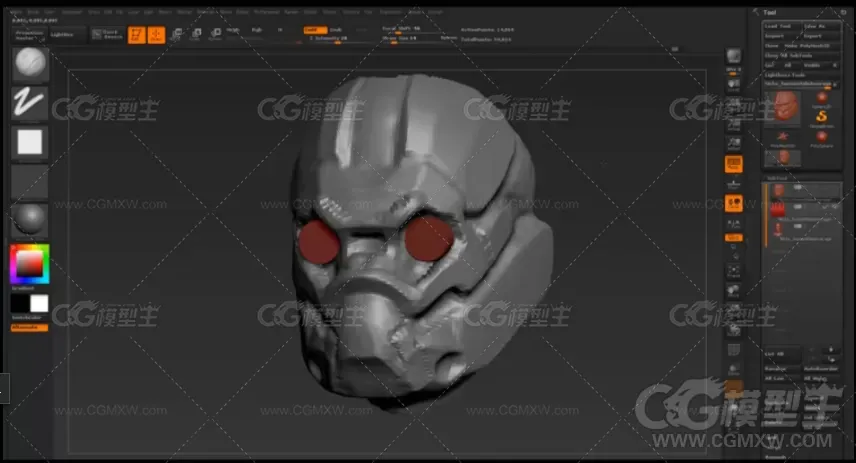Toggle the Mrgb button
Viewport: 856px width, 463px height.
pos(233,30)
